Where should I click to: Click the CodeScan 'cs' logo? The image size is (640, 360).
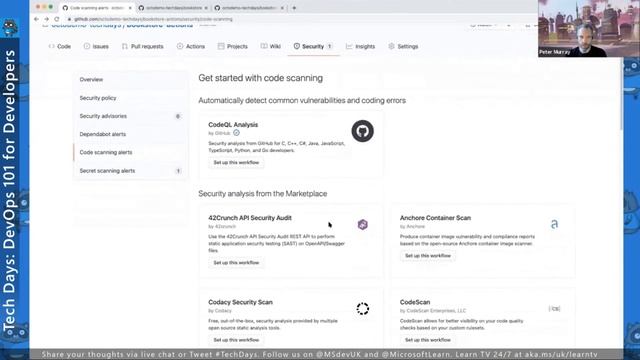554,309
